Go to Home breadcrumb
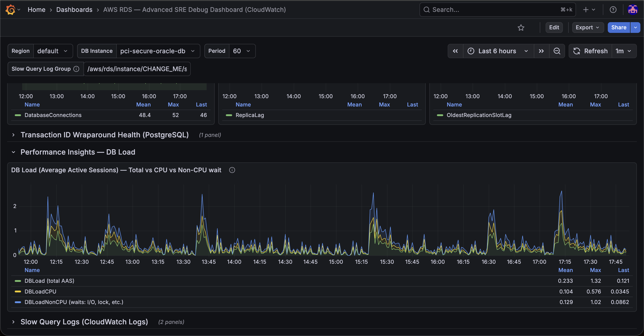The height and width of the screenshot is (336, 644). tap(36, 10)
